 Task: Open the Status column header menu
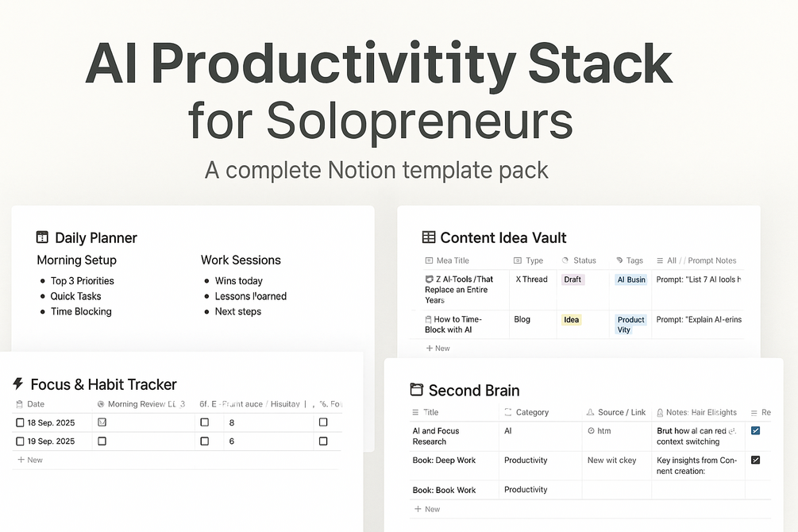click(584, 260)
